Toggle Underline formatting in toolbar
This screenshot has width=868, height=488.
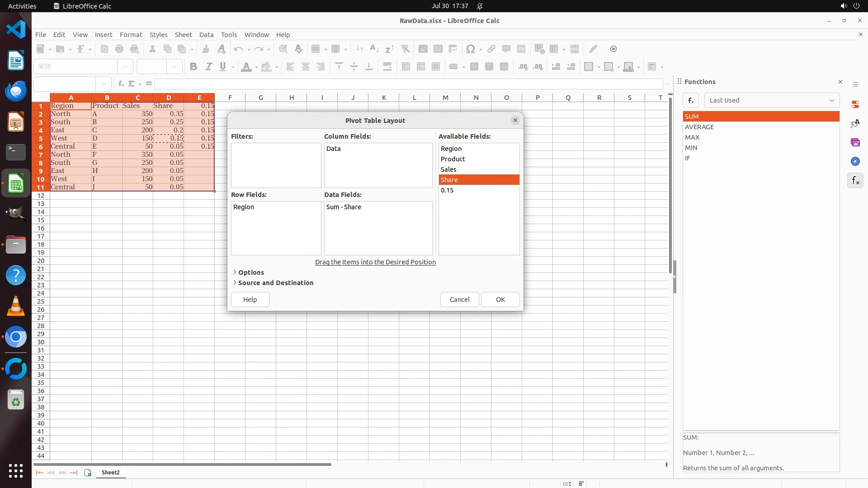coord(223,66)
